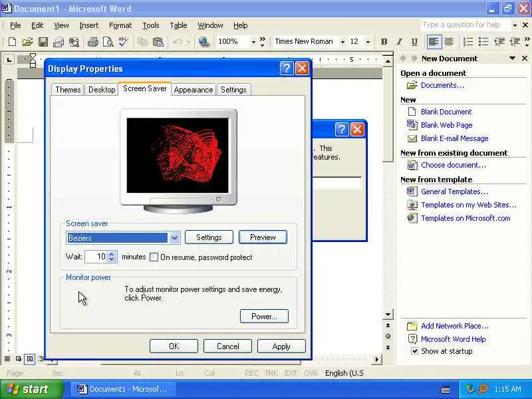Toggle Italic formatting

click(400, 42)
